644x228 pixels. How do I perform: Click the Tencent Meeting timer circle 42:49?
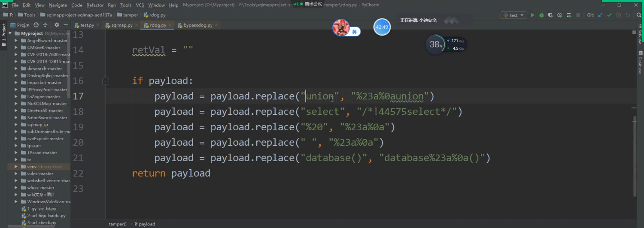(382, 27)
